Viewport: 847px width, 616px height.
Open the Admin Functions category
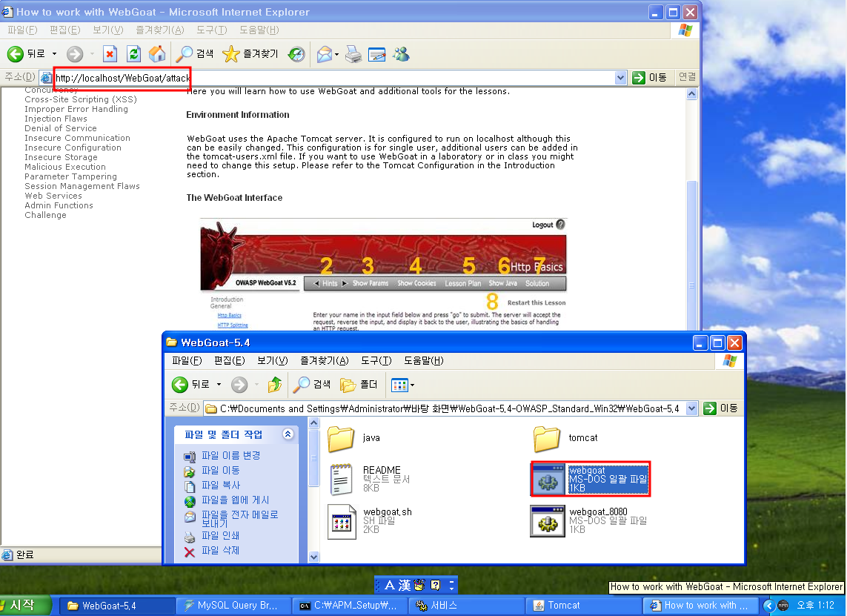pos(59,206)
